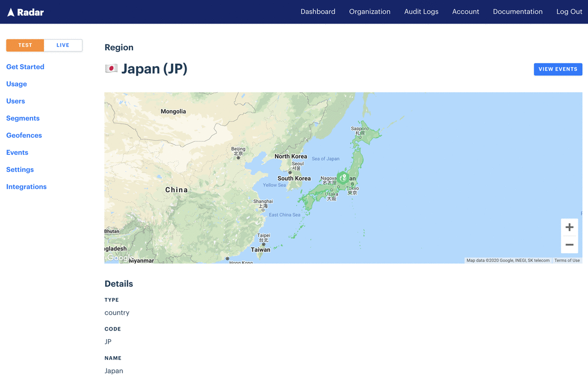Open the Usage sidebar link
The image size is (588, 392).
click(x=17, y=84)
